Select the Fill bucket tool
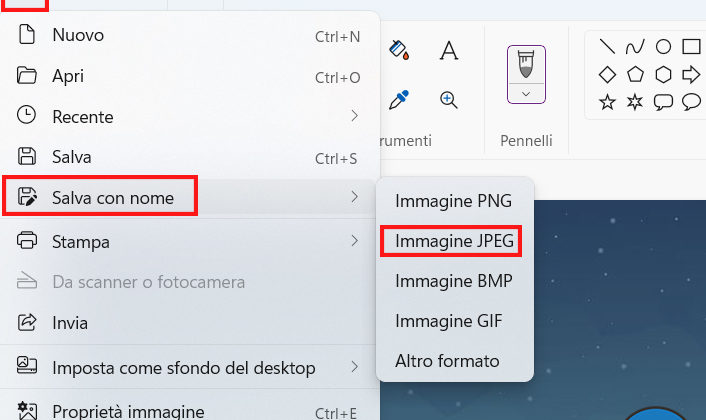The height and width of the screenshot is (420, 706). (x=399, y=49)
